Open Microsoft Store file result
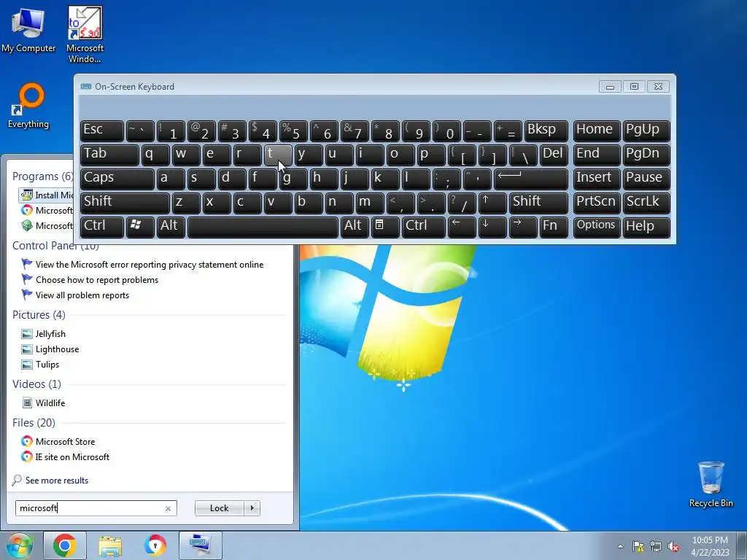 click(x=65, y=441)
